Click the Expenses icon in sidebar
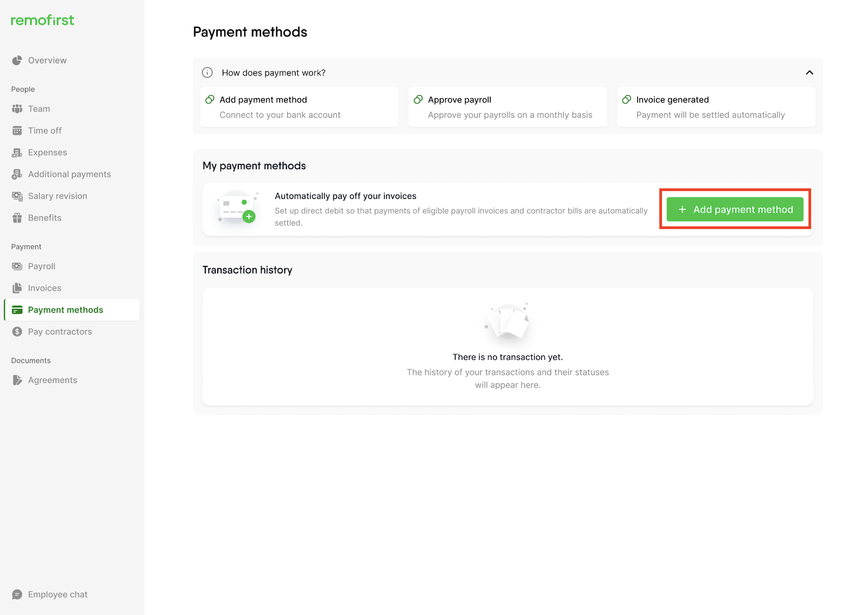Viewport: 868px width, 615px height. [x=17, y=153]
